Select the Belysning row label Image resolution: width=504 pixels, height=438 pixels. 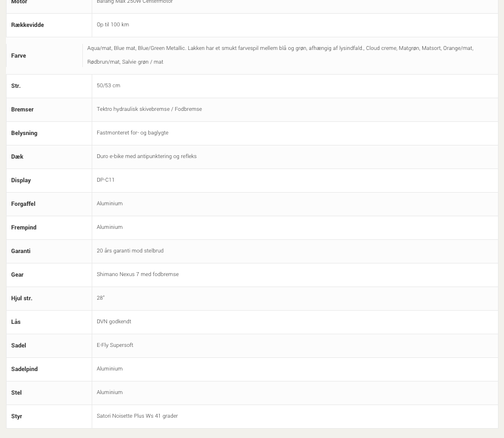(x=24, y=133)
